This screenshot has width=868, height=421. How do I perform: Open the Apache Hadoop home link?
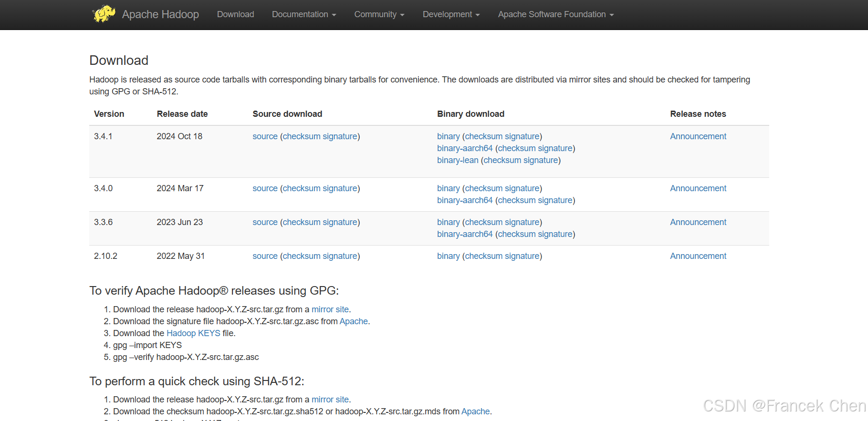160,14
